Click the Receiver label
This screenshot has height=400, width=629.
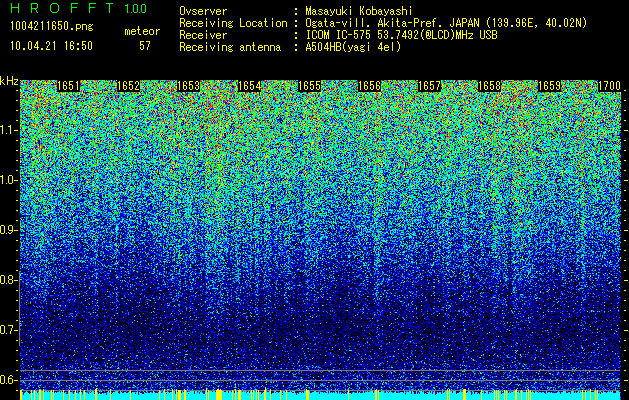point(203,35)
